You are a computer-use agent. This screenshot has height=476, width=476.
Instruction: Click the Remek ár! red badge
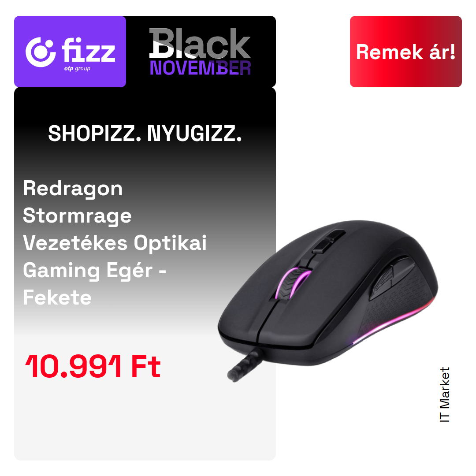click(x=405, y=52)
